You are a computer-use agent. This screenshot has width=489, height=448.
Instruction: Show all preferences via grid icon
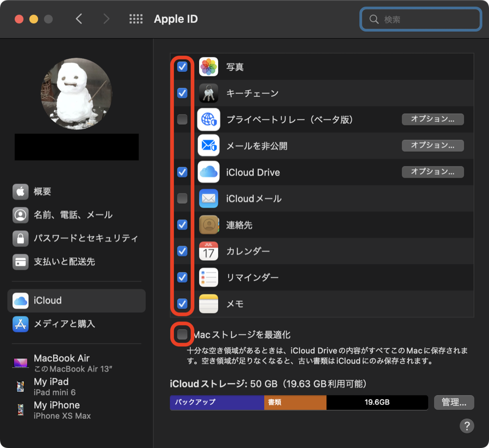pos(136,19)
